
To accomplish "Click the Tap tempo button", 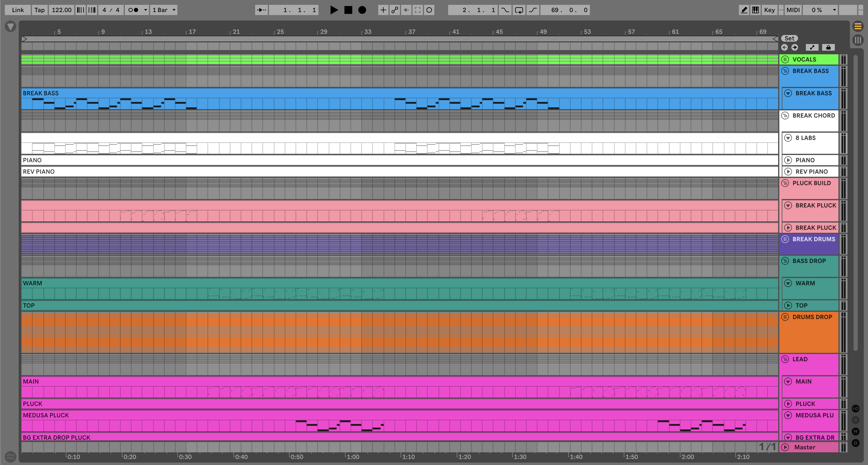I will [40, 10].
